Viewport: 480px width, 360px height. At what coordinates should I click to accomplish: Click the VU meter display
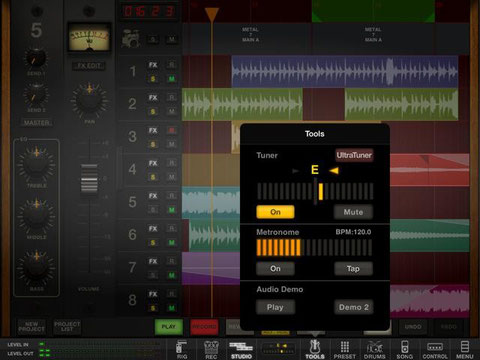click(x=89, y=37)
